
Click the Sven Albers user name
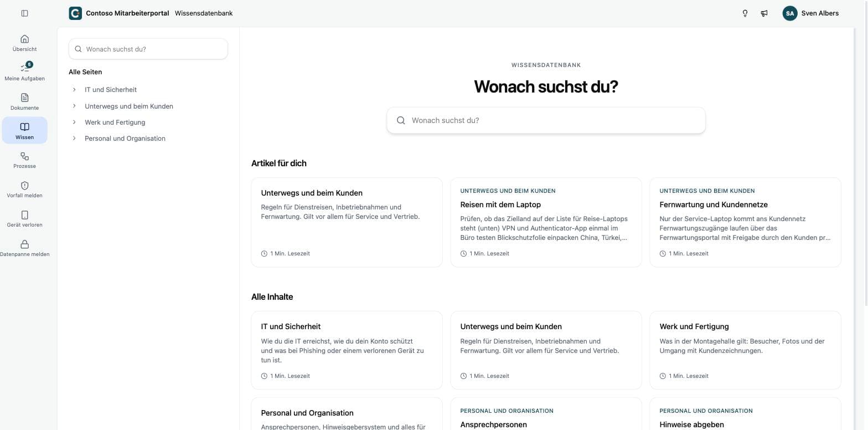click(x=820, y=13)
